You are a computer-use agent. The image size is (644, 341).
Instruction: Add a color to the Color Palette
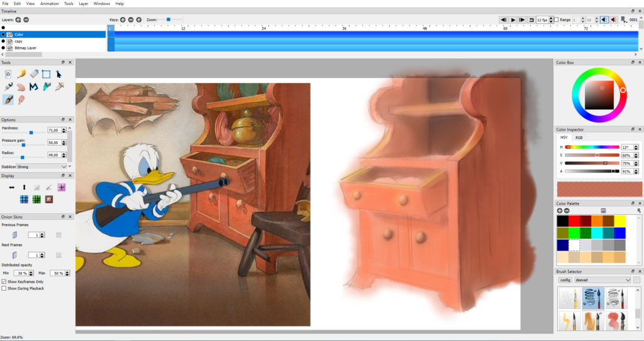tap(559, 210)
